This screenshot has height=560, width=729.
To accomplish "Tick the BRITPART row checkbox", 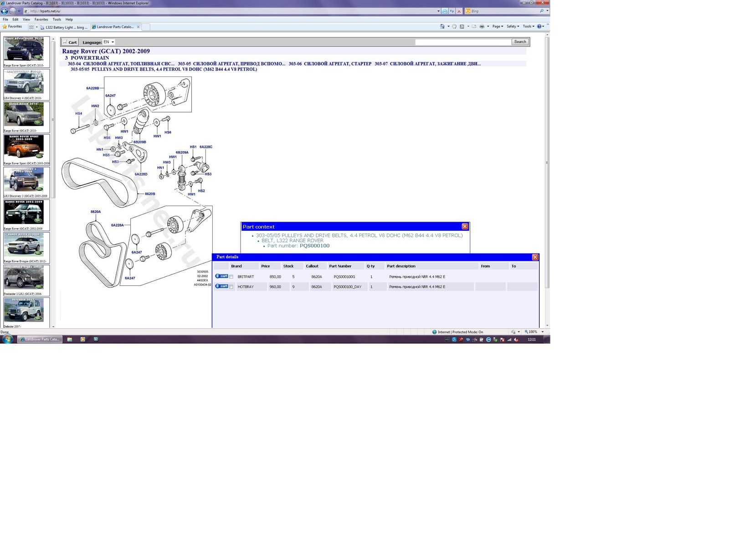I will (231, 277).
